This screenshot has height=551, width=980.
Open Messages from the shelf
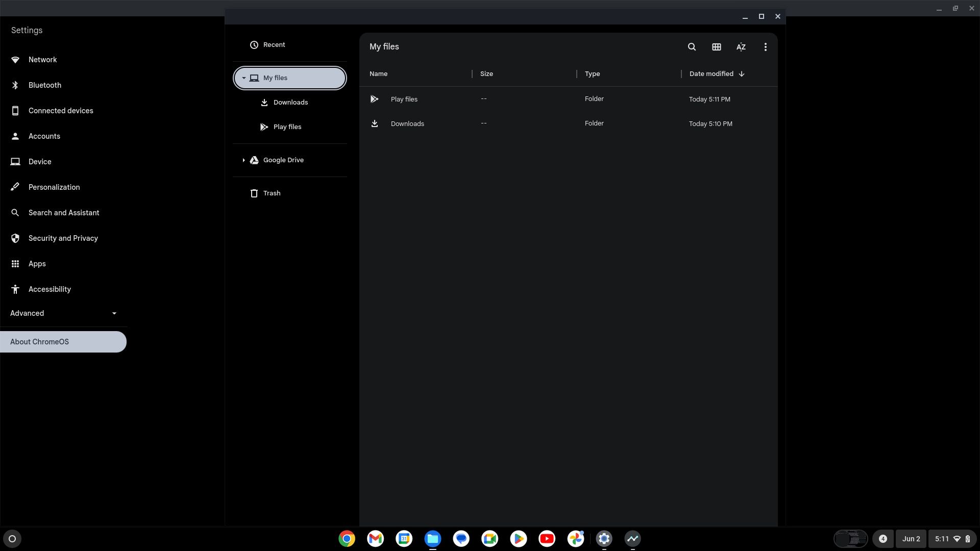(461, 539)
